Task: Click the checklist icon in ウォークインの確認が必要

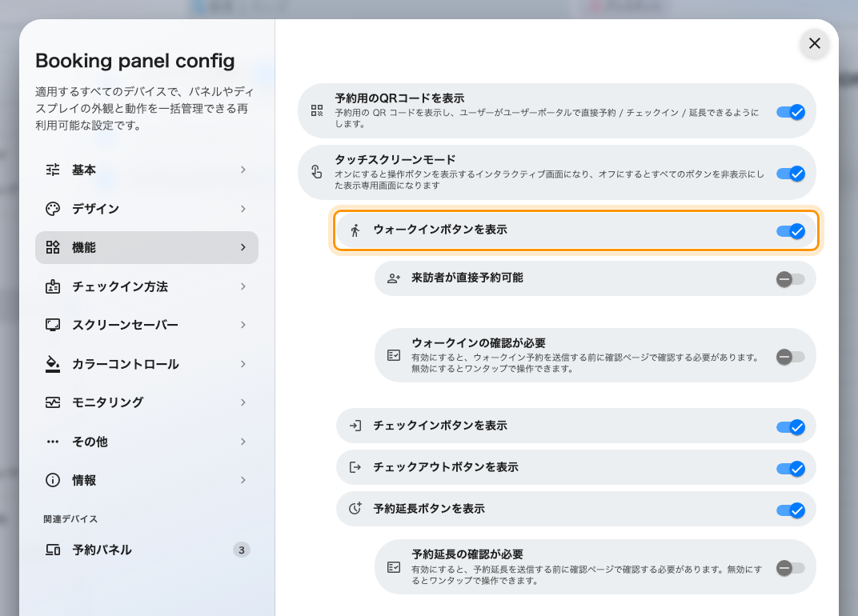Action: [394, 355]
